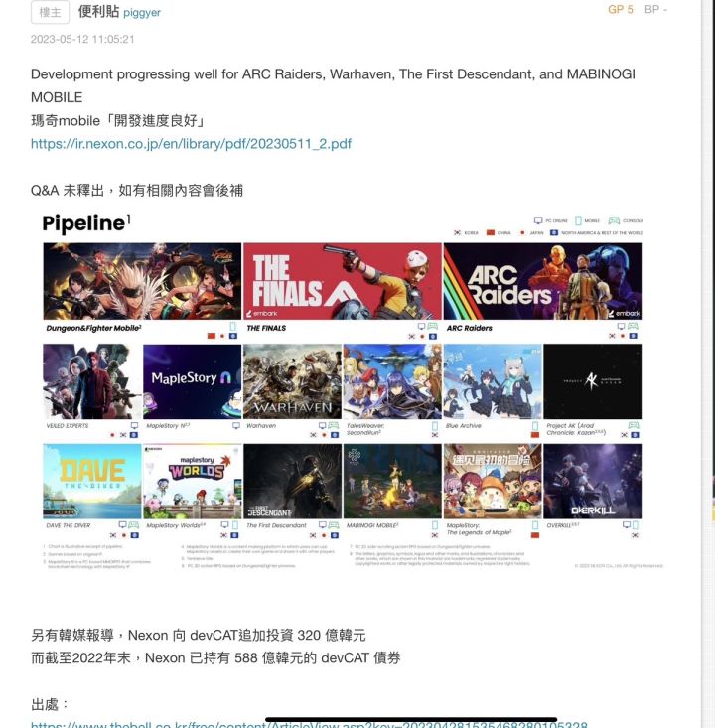The image size is (715, 728).
Task: Click the North America globe legend icon
Action: coord(554,232)
